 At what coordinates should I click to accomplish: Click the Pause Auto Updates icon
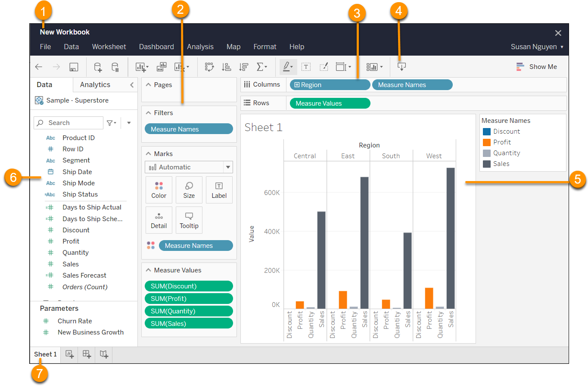click(x=115, y=67)
